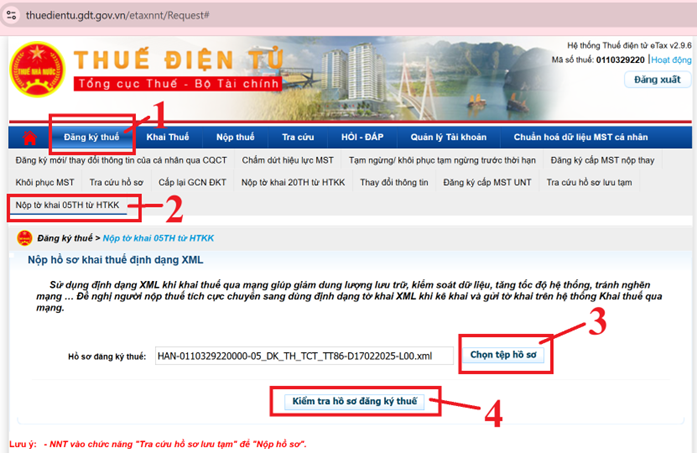The height and width of the screenshot is (453, 697).
Task: Click the small emblem icon in breadcrumb
Action: tap(24, 238)
